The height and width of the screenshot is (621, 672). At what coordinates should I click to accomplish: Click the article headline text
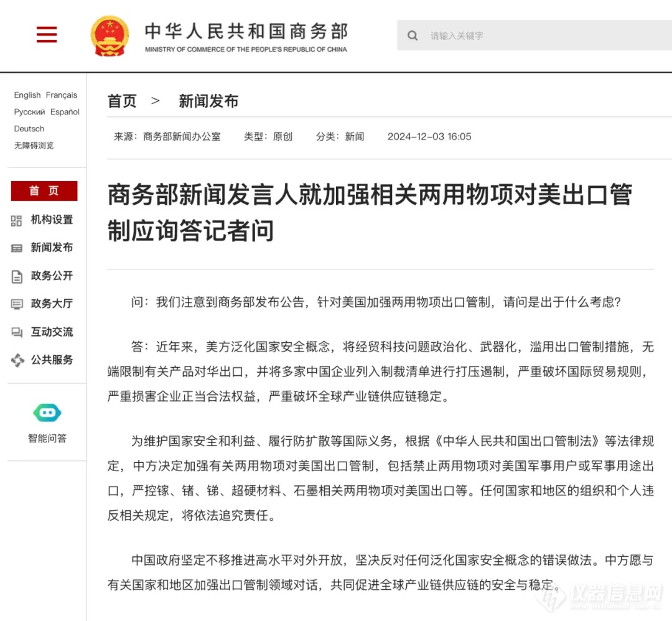tap(370, 213)
